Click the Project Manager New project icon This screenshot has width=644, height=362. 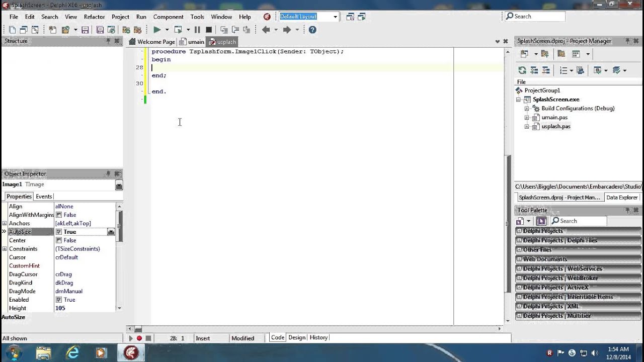tap(524, 54)
